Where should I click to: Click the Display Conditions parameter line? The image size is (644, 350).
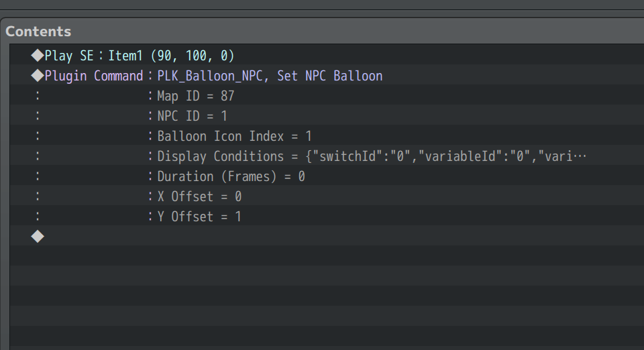point(371,156)
